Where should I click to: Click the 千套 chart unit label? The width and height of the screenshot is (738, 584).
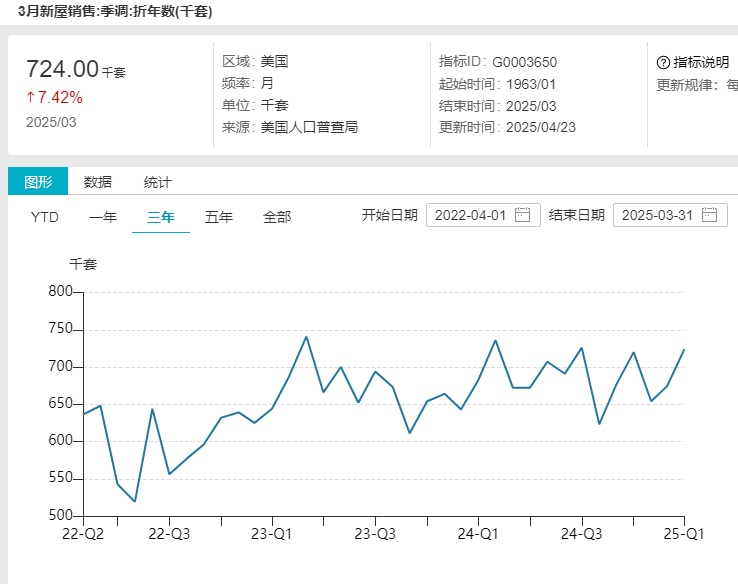[x=83, y=264]
